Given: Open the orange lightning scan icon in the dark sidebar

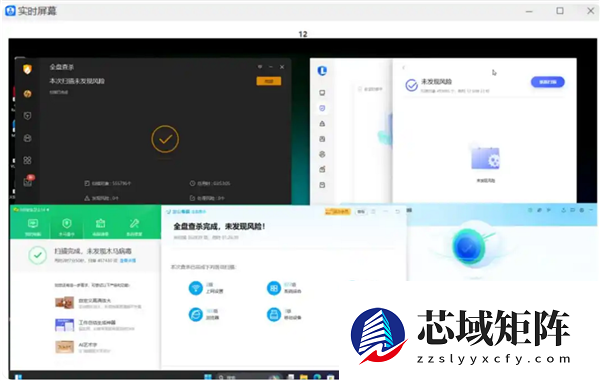Looking at the screenshot, I should pos(27,94).
